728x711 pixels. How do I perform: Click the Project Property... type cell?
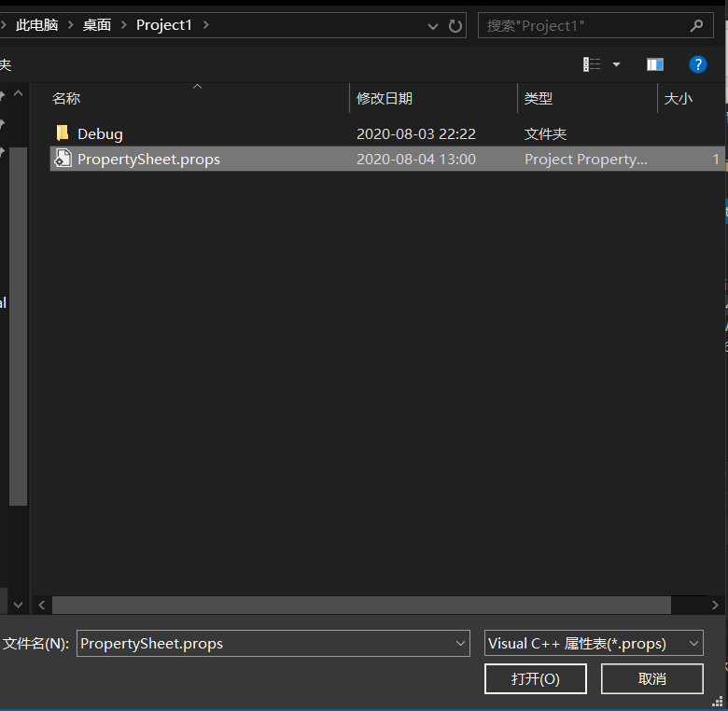click(586, 160)
